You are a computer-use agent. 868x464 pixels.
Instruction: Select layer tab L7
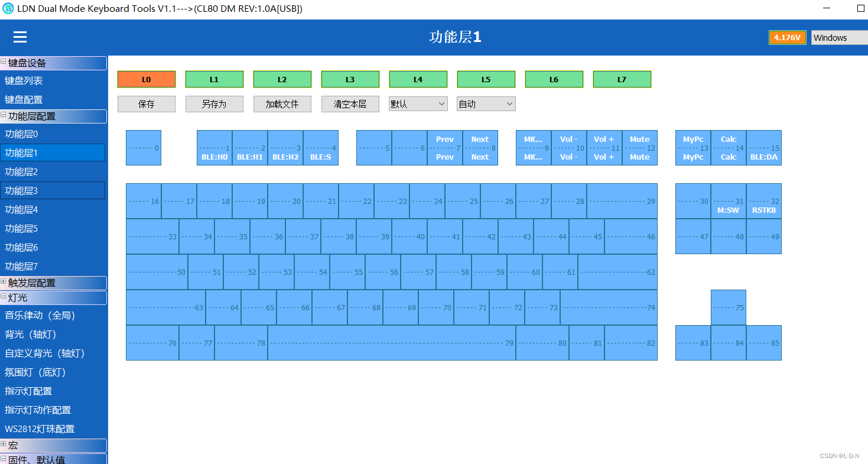pyautogui.click(x=622, y=79)
